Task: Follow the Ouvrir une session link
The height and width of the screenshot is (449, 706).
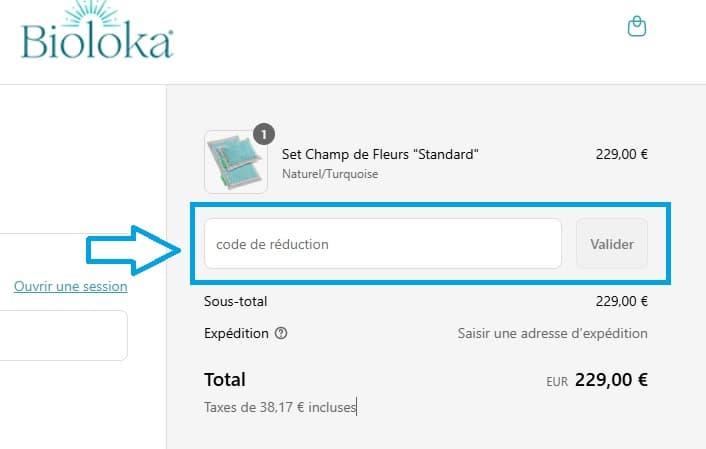Action: click(x=70, y=287)
